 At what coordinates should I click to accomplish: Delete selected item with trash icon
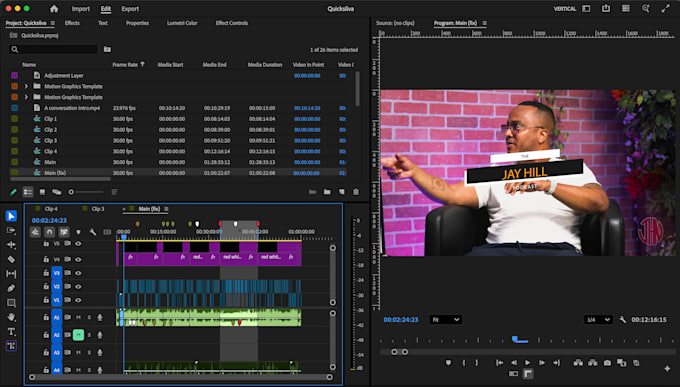[x=356, y=192]
